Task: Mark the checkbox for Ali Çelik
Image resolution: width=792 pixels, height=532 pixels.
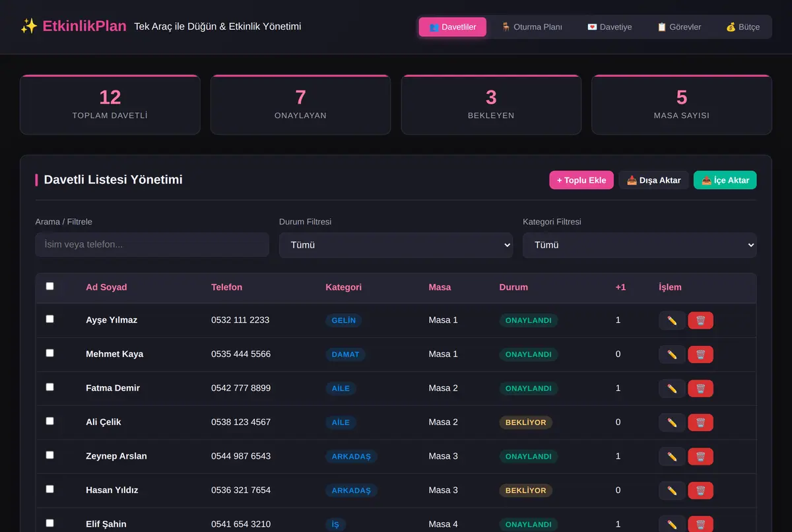Action: click(49, 421)
